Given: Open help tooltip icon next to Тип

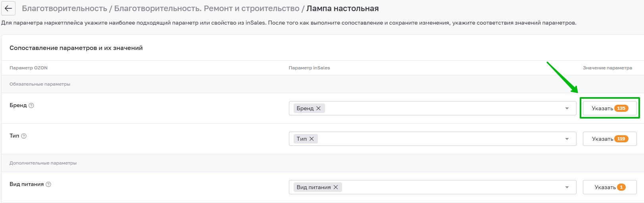Looking at the screenshot, I should [x=24, y=136].
